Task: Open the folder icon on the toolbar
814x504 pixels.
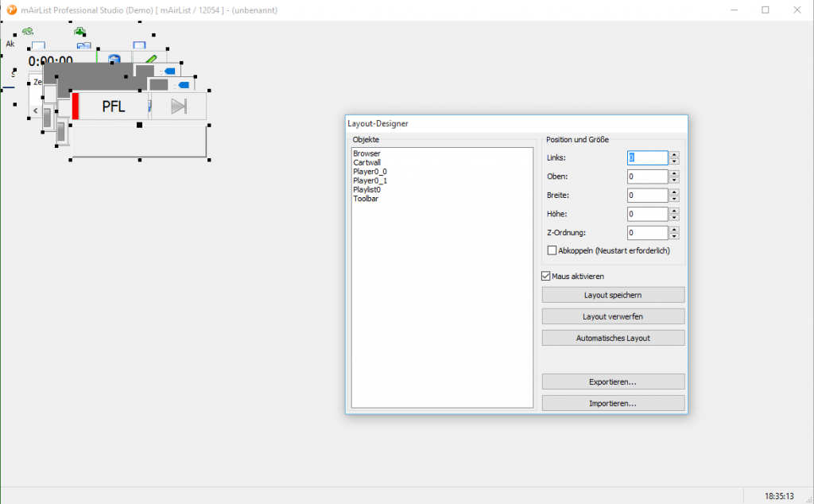Action: point(83,45)
